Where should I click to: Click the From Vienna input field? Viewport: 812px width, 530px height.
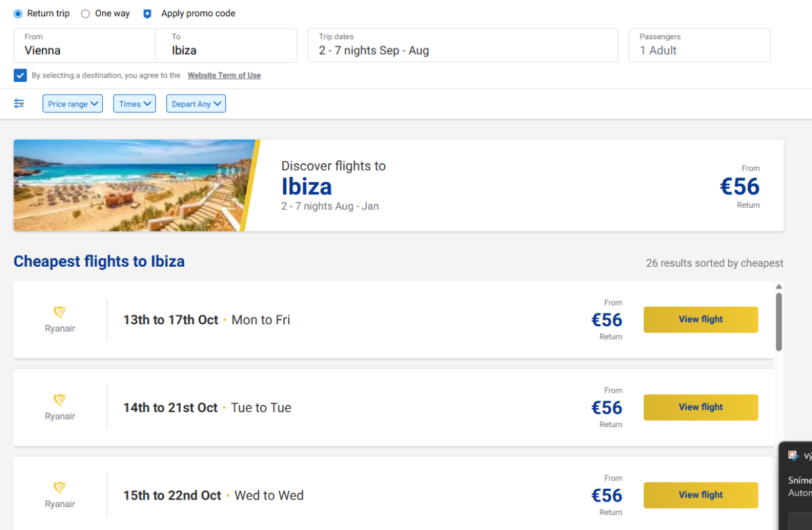click(x=85, y=45)
